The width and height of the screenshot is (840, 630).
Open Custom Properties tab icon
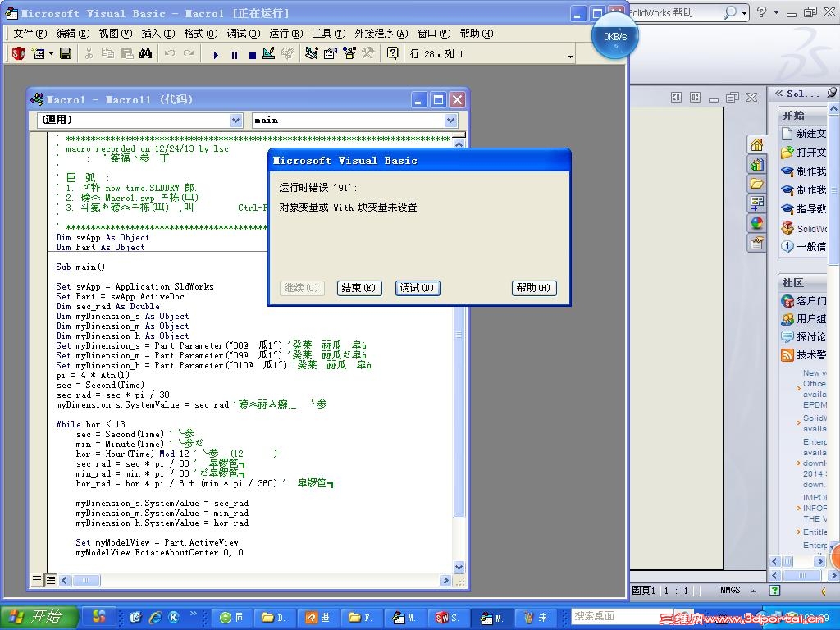[x=756, y=243]
